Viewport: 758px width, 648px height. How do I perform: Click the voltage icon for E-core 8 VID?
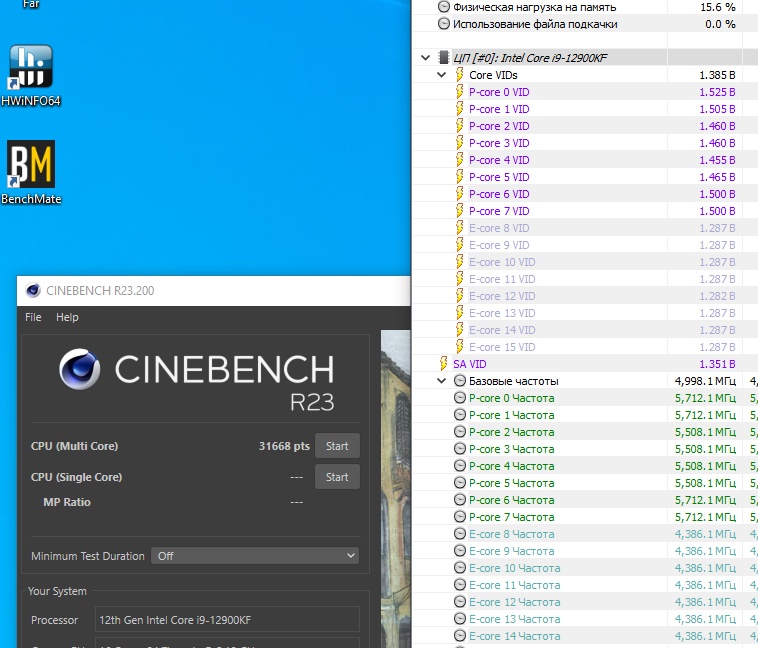point(460,228)
